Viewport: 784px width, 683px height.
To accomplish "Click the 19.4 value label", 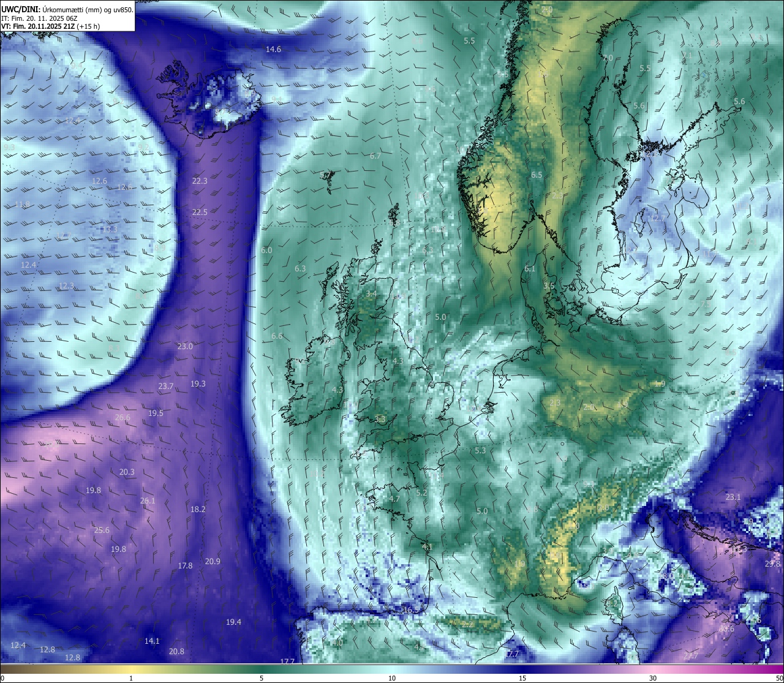I will pyautogui.click(x=233, y=622).
